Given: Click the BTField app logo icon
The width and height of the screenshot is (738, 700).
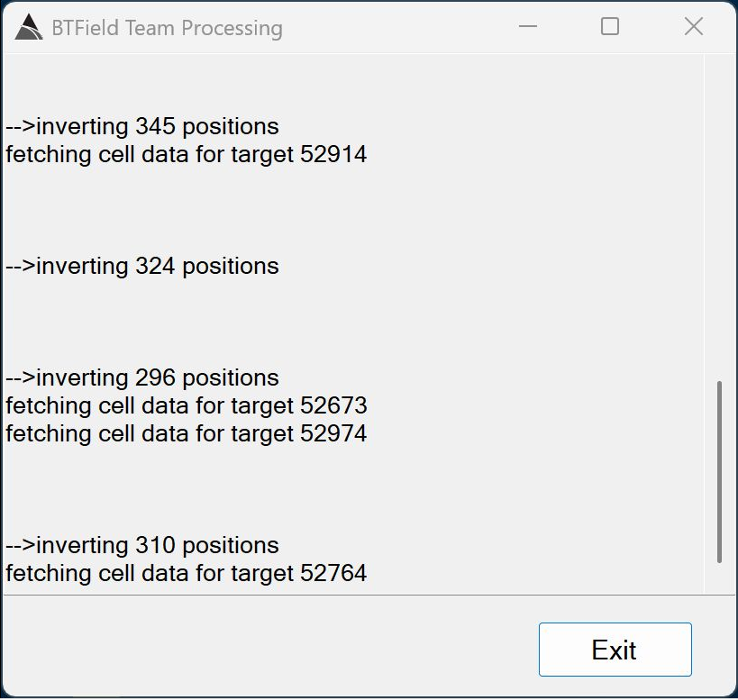Looking at the screenshot, I should click(29, 28).
